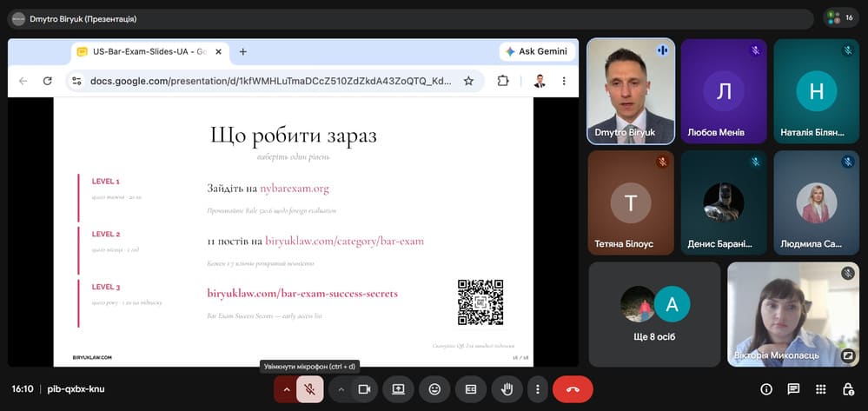868x411 pixels.
Task: Turn on the microphone button
Action: click(x=310, y=389)
